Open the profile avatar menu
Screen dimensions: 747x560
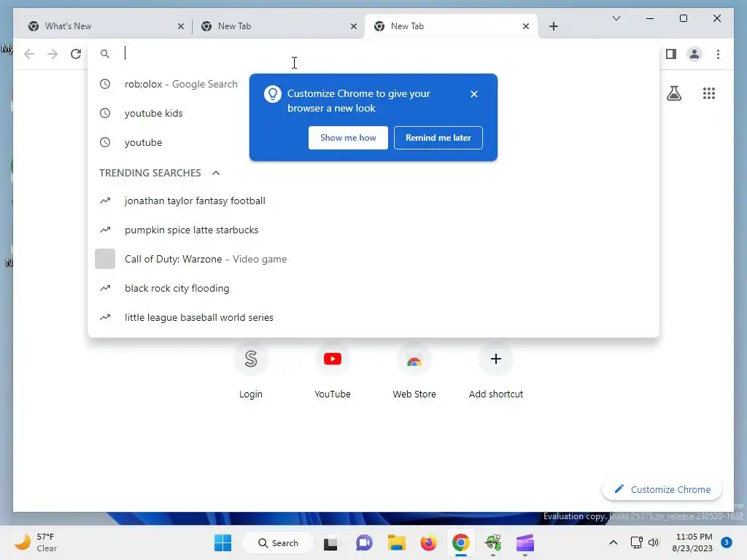coord(694,54)
